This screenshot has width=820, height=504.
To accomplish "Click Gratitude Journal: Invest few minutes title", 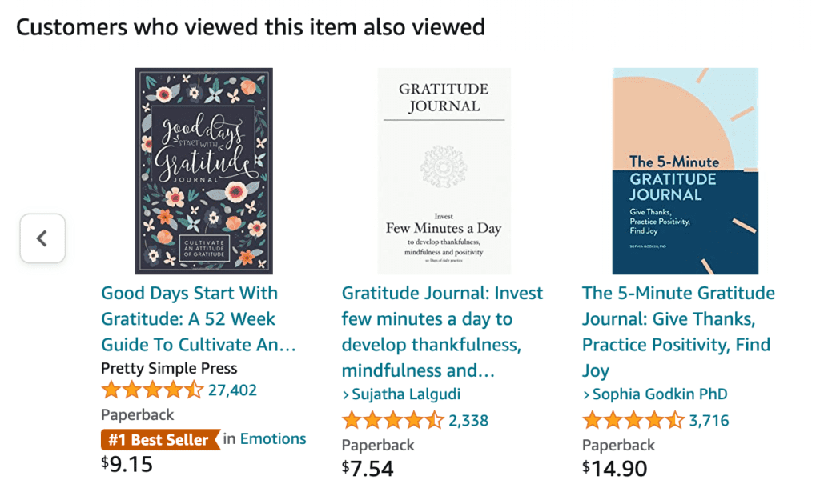I will pos(442,332).
